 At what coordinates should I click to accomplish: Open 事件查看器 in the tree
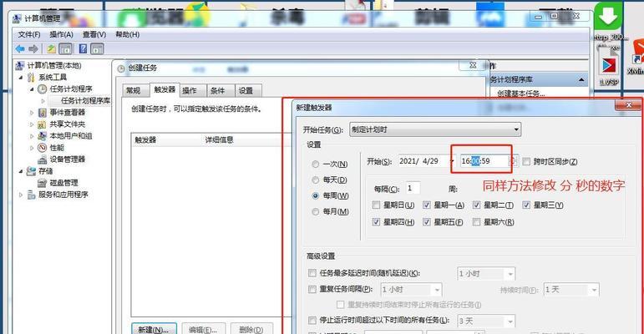point(68,112)
